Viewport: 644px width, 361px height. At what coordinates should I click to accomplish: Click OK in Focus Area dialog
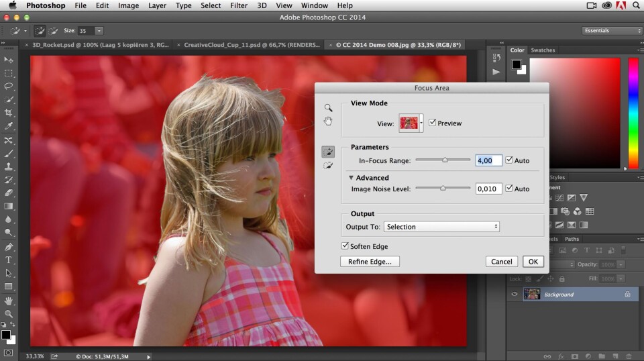pyautogui.click(x=533, y=262)
